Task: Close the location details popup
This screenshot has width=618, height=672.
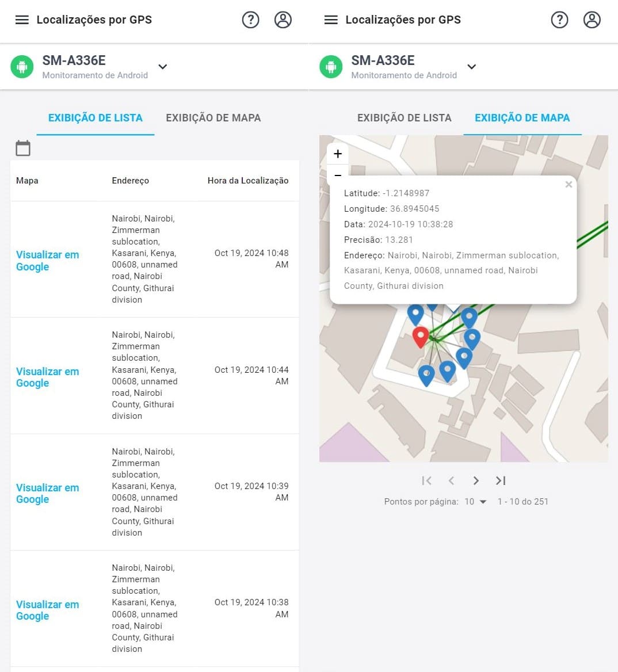Action: click(x=569, y=184)
